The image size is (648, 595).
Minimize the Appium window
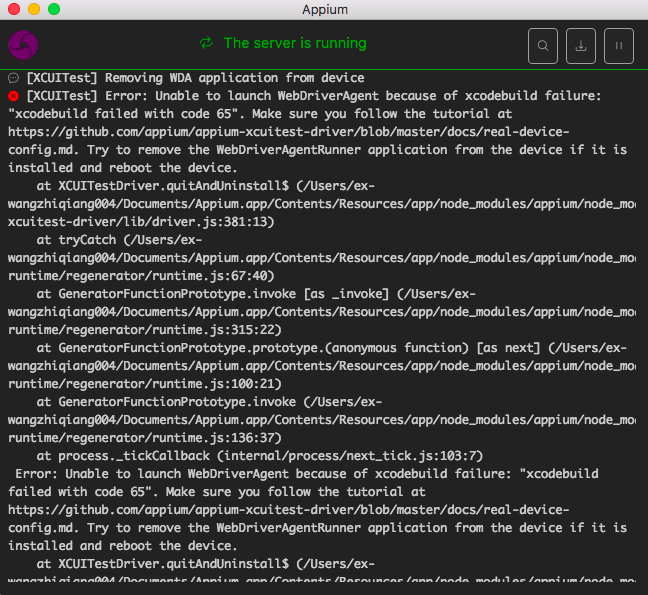pos(34,9)
